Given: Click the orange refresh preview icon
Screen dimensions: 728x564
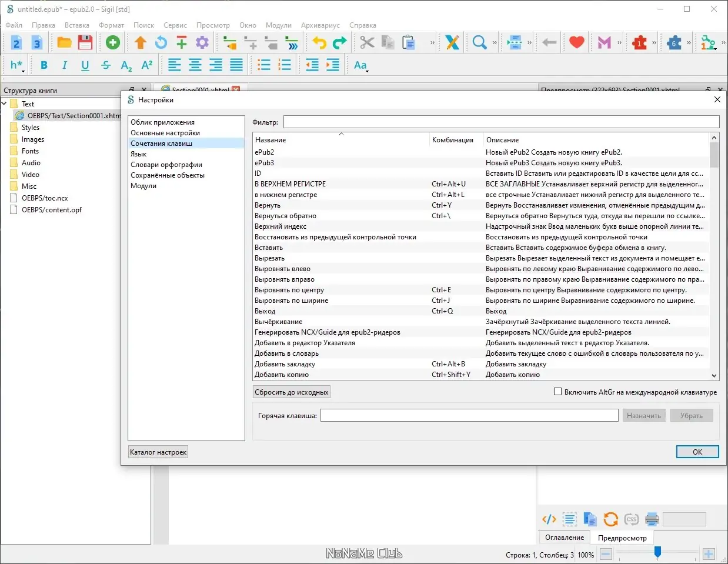Looking at the screenshot, I should point(611,519).
